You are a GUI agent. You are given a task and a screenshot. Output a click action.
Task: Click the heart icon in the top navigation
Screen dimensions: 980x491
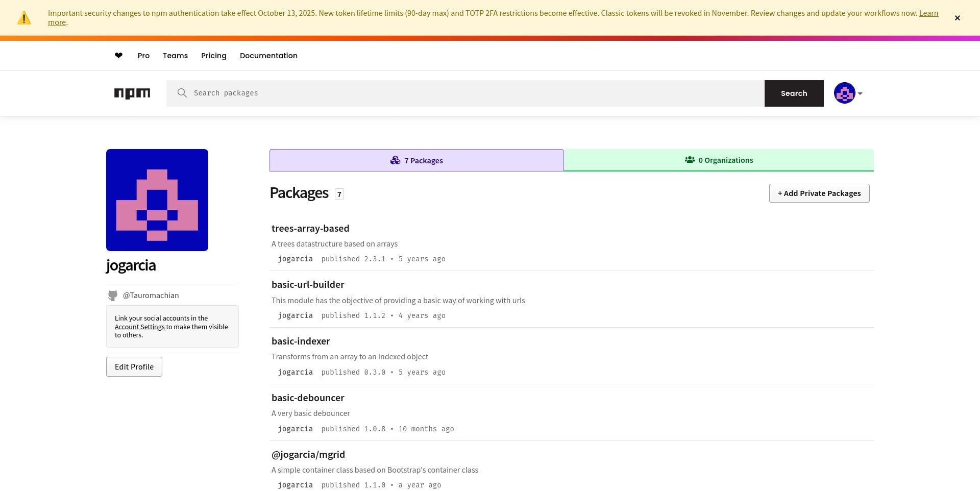[118, 55]
